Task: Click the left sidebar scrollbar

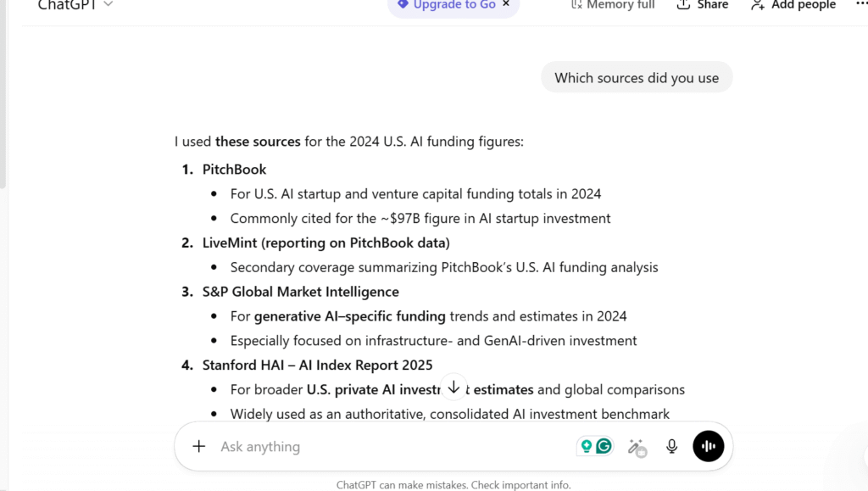Action: tap(3, 94)
